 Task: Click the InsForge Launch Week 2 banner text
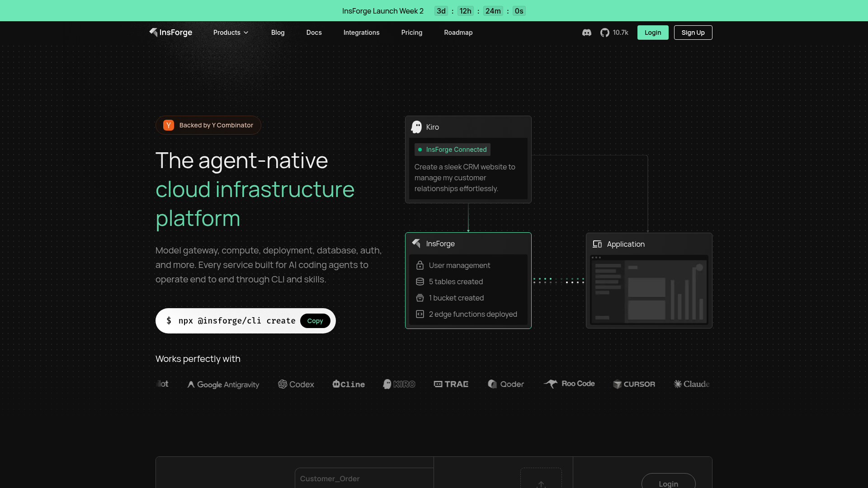tap(383, 11)
